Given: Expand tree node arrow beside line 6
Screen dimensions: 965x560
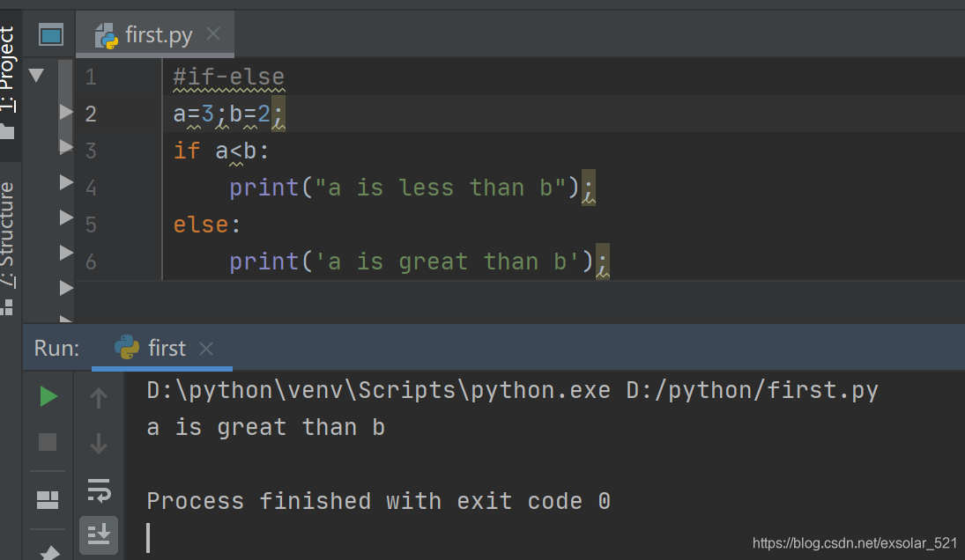Looking at the screenshot, I should [66, 253].
